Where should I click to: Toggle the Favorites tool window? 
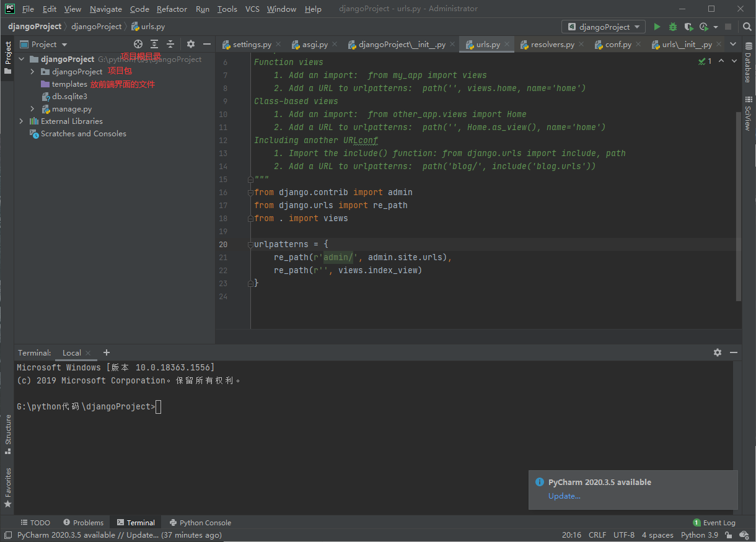pyautogui.click(x=8, y=487)
